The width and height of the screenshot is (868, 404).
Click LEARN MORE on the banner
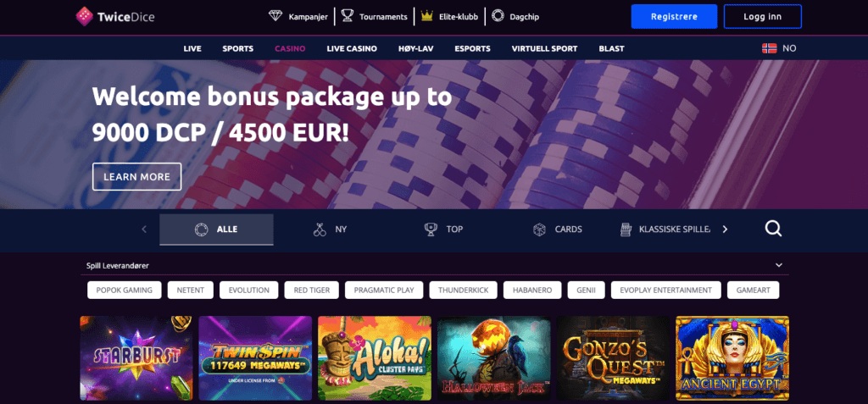pos(136,176)
